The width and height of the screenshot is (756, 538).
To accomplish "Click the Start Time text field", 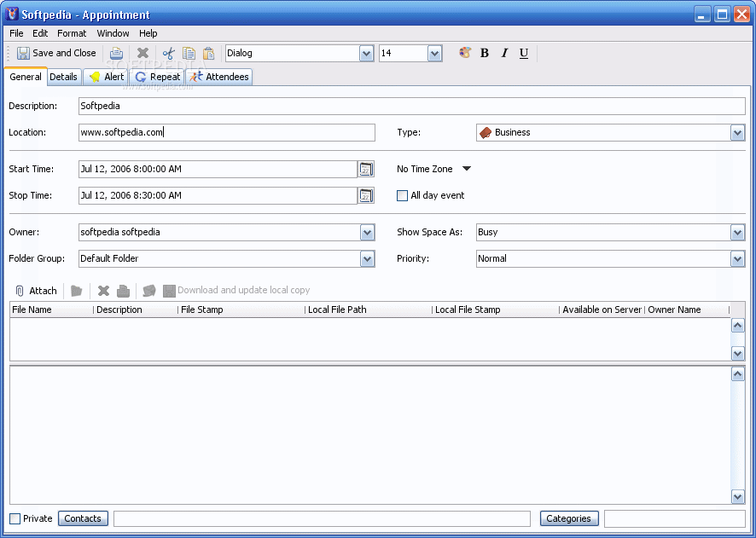I will click(218, 169).
